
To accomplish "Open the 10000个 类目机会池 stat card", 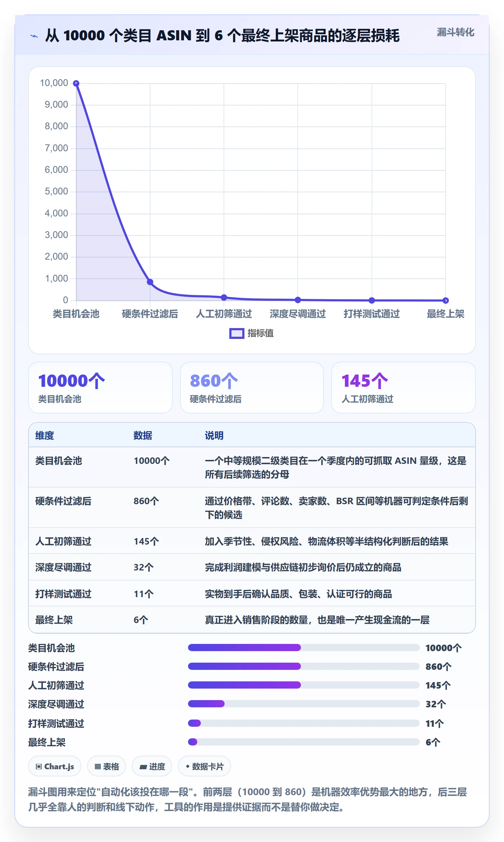I will 100,388.
